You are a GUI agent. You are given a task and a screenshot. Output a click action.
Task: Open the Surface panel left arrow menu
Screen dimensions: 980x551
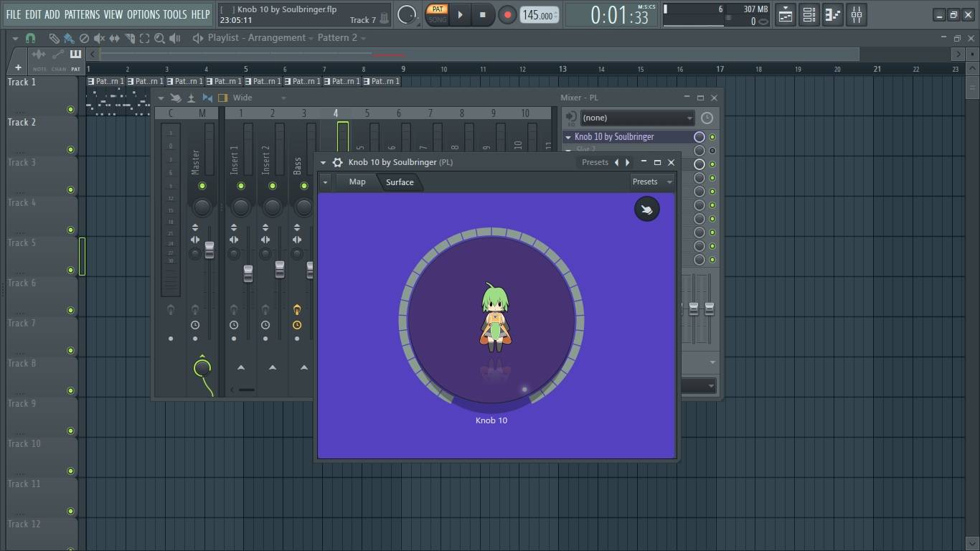coord(325,182)
